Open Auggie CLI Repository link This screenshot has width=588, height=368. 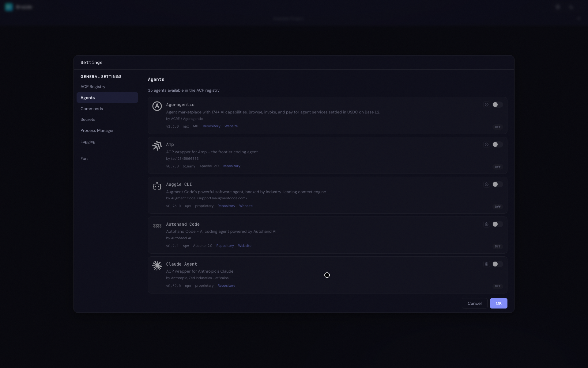click(226, 206)
